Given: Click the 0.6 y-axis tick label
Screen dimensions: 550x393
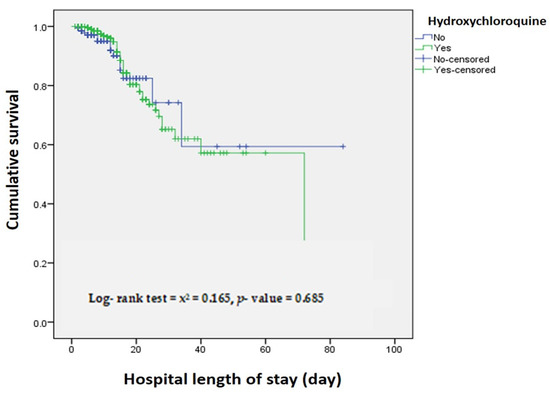Looking at the screenshot, I should (x=41, y=145).
